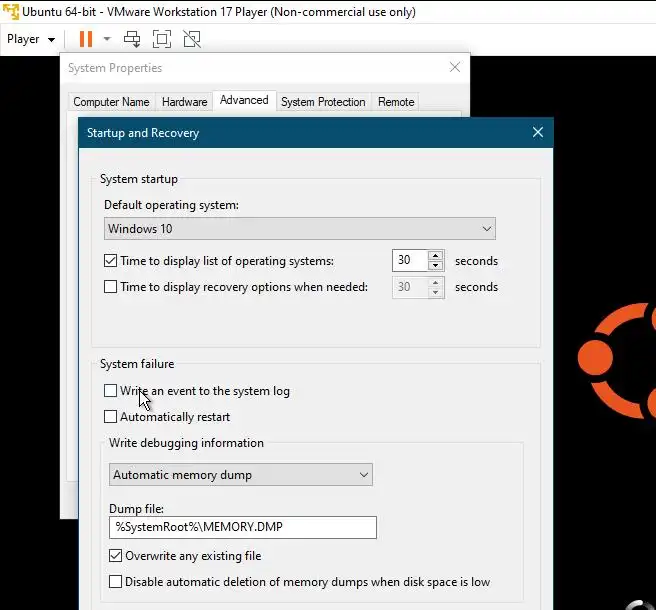Close the Startup and Recovery dialog

(x=538, y=133)
